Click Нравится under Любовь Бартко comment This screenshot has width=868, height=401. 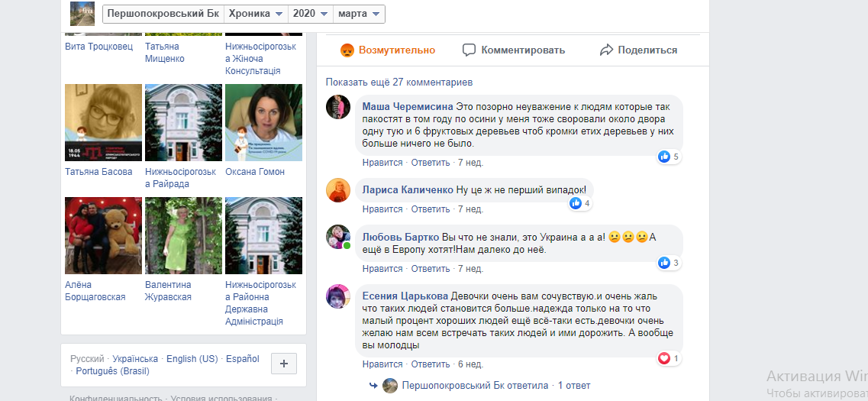[x=382, y=269]
